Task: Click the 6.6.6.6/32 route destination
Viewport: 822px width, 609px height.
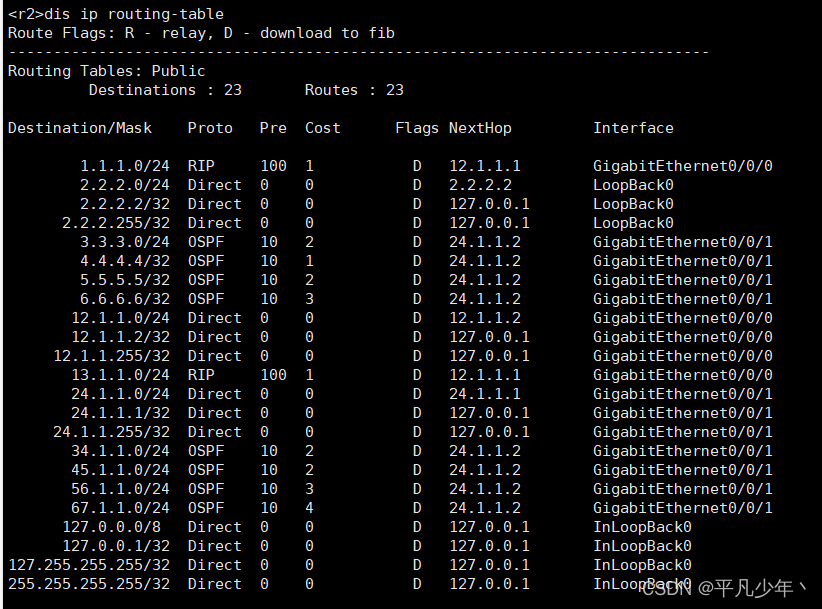Action: pos(125,299)
